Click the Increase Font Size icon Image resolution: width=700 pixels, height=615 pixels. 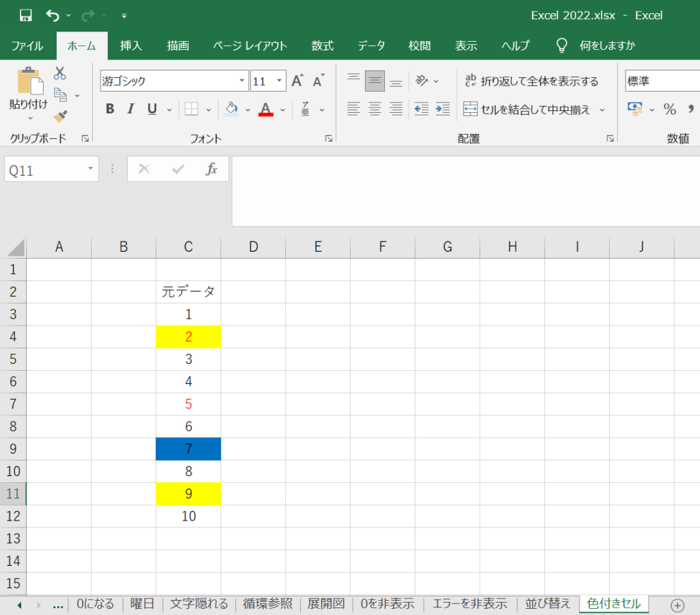[297, 81]
